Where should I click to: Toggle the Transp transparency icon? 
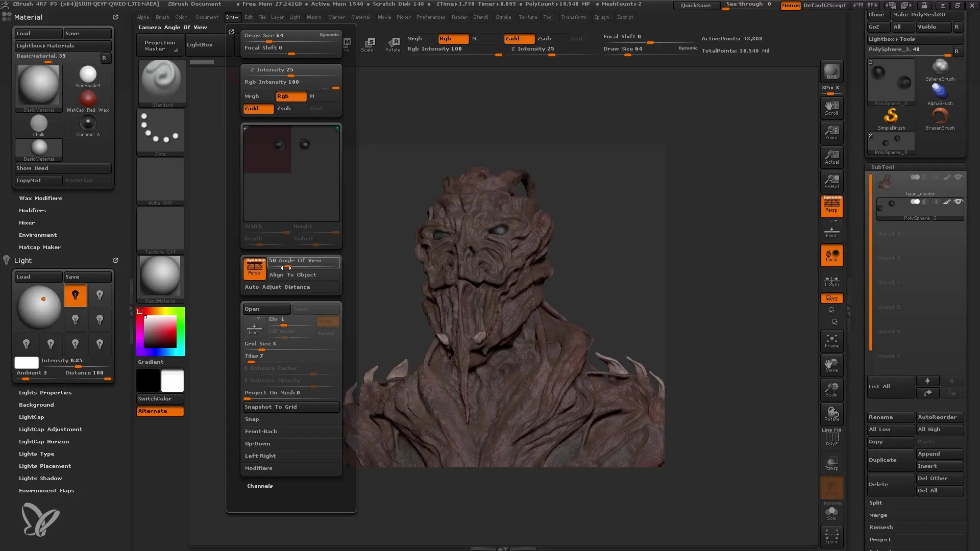[x=831, y=463]
